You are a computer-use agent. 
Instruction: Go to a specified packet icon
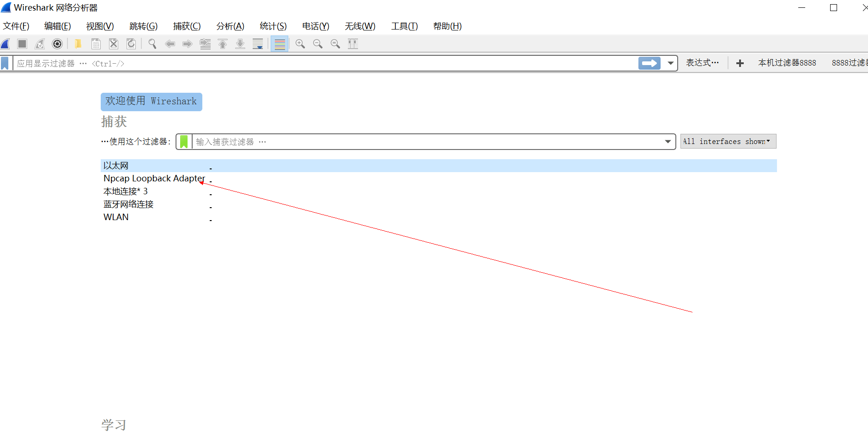coord(205,44)
